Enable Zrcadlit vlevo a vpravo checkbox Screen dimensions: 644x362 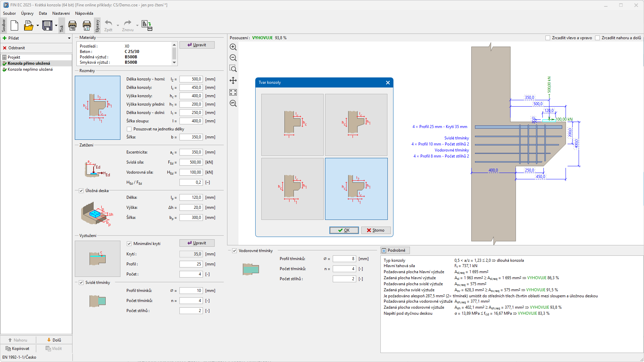(x=548, y=38)
